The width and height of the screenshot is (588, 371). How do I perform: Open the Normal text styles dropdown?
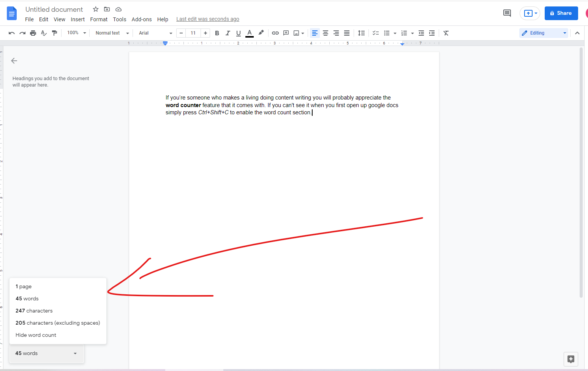[x=112, y=33]
